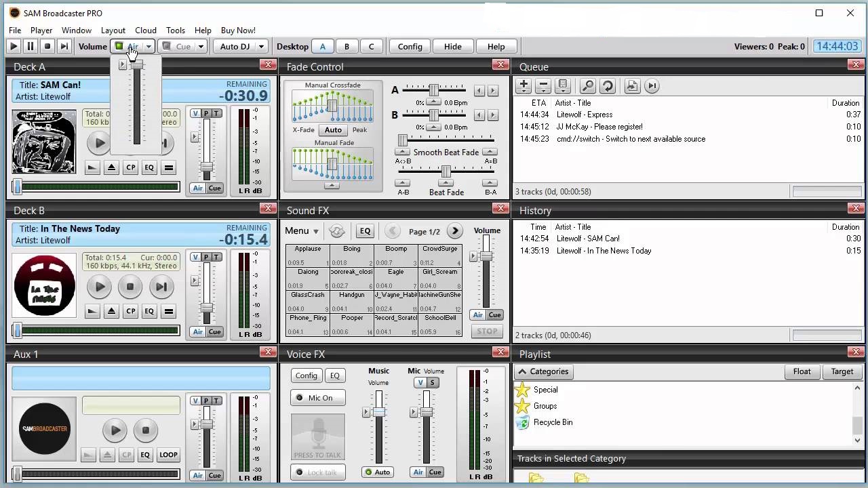
Task: Toggle the Deck A Air output
Action: 197,188
